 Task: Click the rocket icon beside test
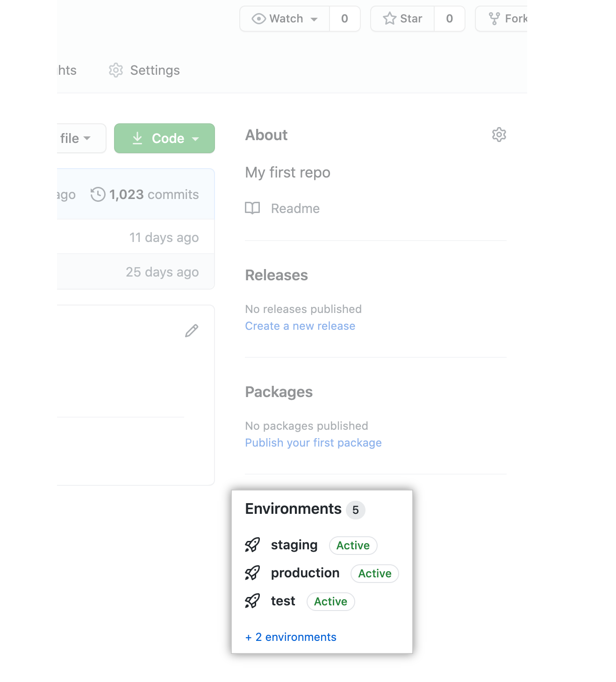click(252, 601)
